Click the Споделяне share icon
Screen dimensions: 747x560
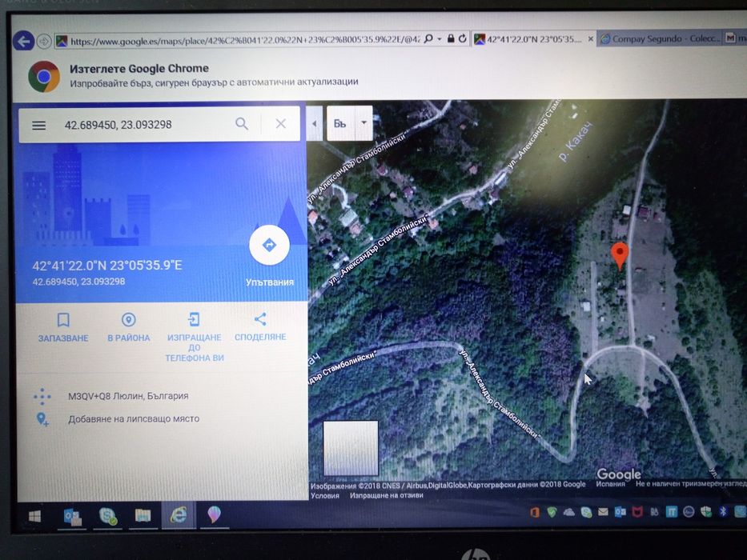tap(260, 319)
